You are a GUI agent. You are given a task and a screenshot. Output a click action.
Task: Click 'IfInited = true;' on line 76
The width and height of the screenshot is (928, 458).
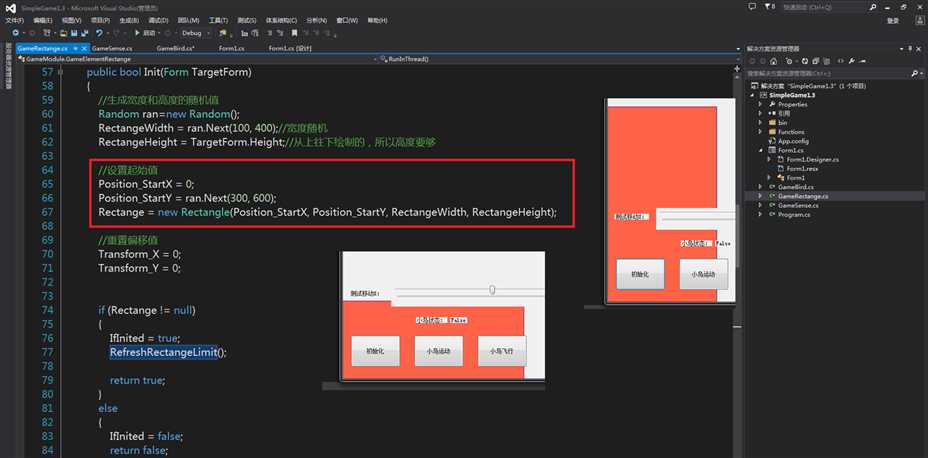[x=145, y=338]
